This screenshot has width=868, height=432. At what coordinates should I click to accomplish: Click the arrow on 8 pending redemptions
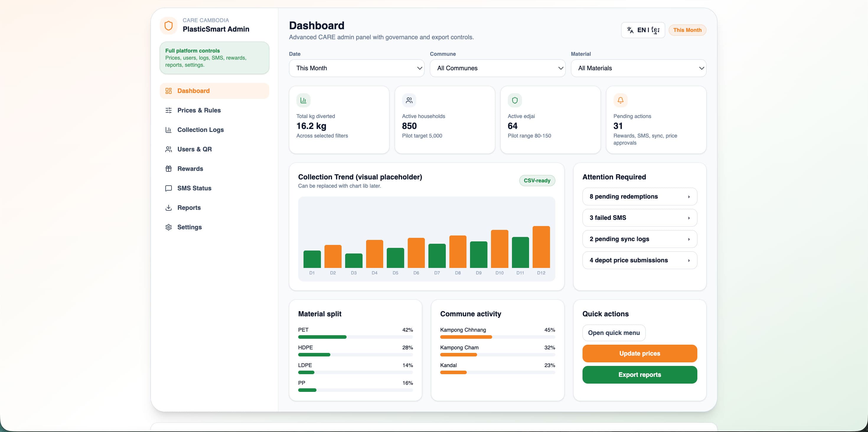[x=689, y=197]
